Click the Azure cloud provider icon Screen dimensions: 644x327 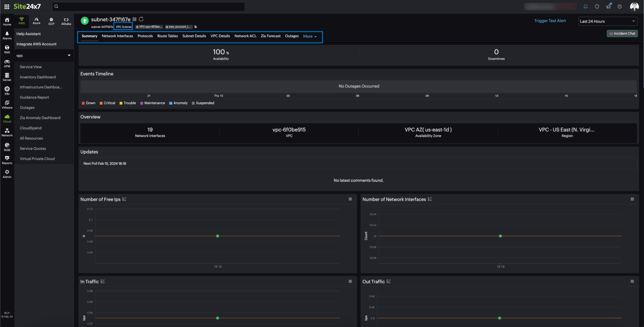click(36, 21)
